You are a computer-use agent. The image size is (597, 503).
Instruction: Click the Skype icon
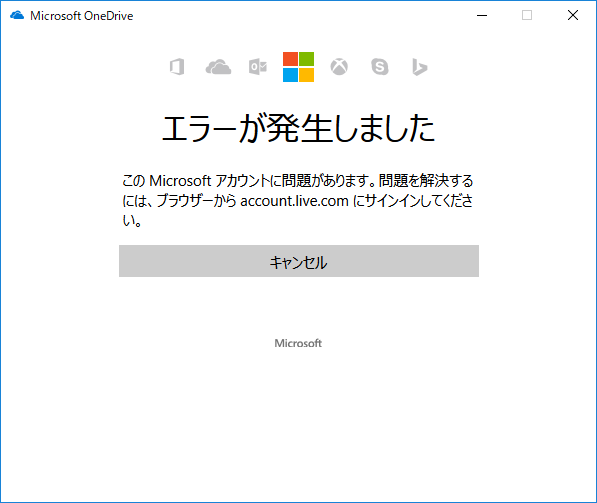click(x=380, y=67)
